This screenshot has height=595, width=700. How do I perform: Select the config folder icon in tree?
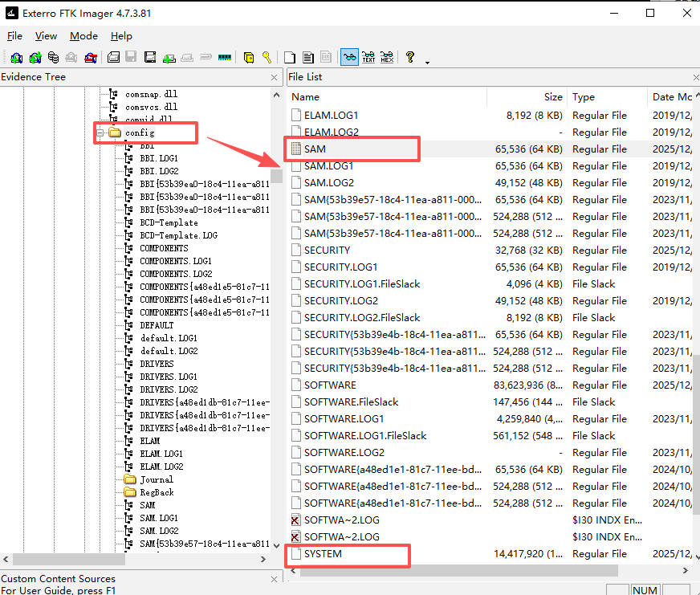coord(115,132)
